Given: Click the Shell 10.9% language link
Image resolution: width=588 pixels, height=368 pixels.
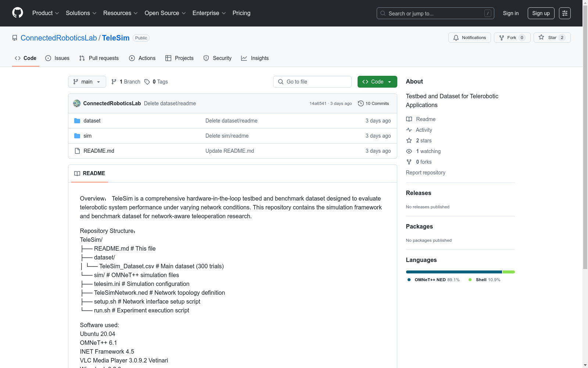Looking at the screenshot, I should click(484, 280).
